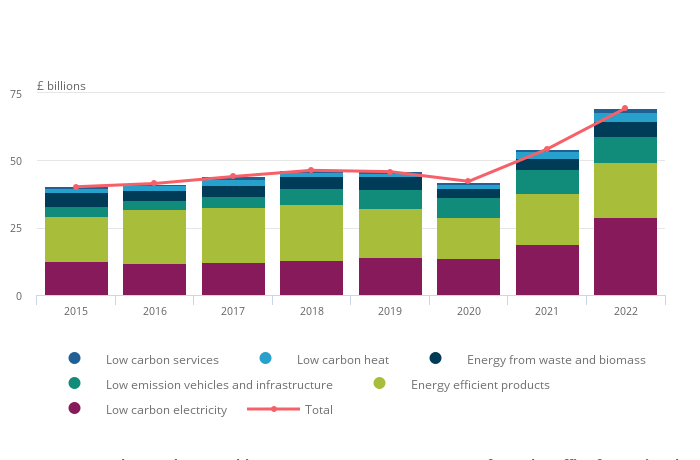Toggle the Low carbon heat legend dot
This screenshot has height=460, width=700.
point(265,359)
